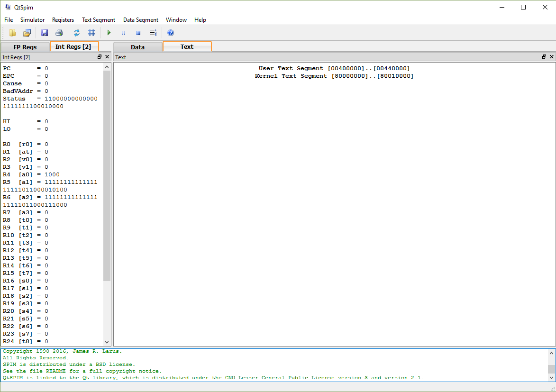Click the Single Step icon
This screenshot has height=392, width=556.
click(153, 33)
